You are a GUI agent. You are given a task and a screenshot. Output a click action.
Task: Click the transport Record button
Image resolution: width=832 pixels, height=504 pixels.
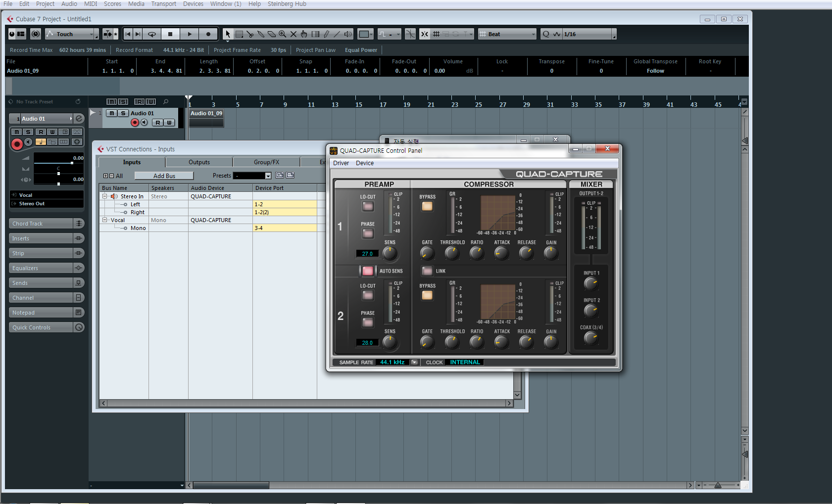pos(208,34)
